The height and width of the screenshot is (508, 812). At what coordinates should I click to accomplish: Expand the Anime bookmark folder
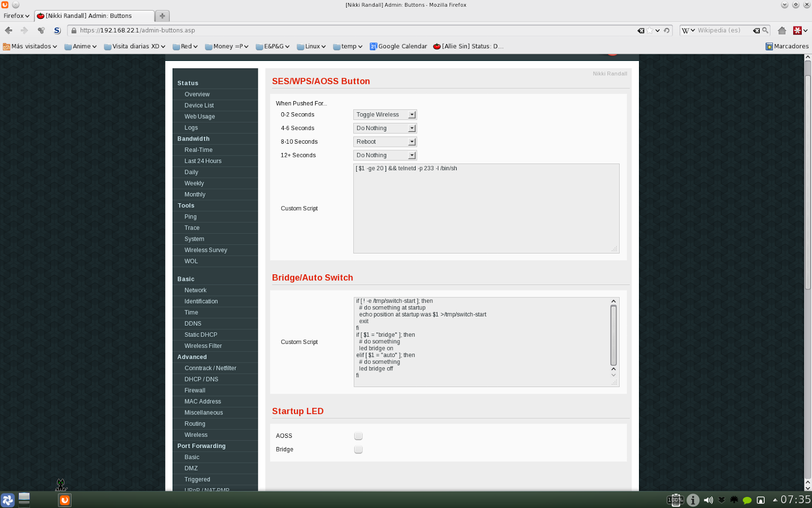tap(80, 46)
